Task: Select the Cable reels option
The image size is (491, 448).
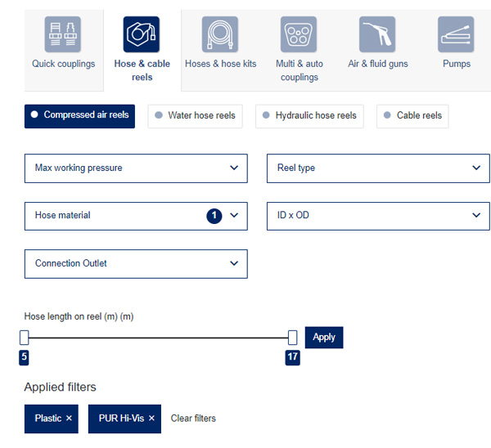Action: pos(412,116)
